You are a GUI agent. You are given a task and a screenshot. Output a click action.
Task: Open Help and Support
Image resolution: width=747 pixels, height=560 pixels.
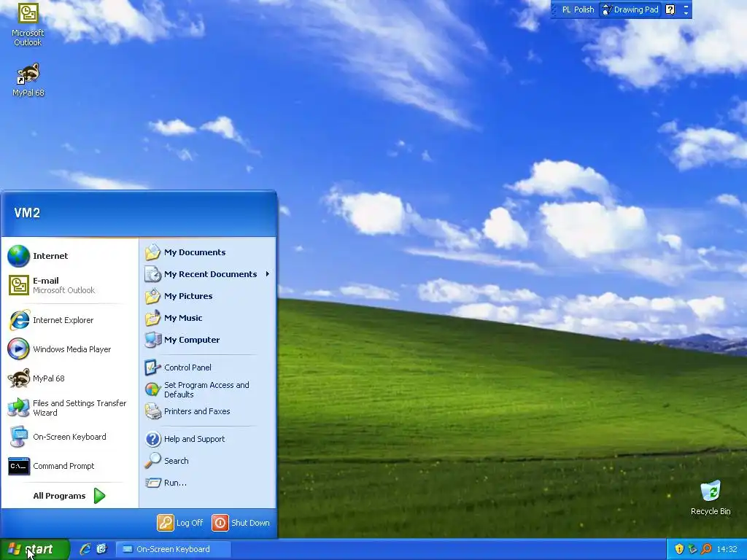208,439
